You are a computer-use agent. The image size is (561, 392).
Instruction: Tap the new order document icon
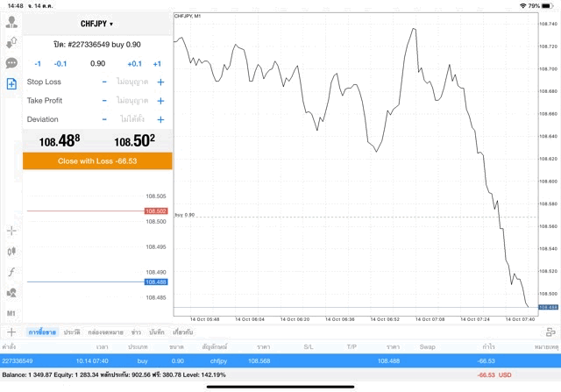click(x=11, y=84)
